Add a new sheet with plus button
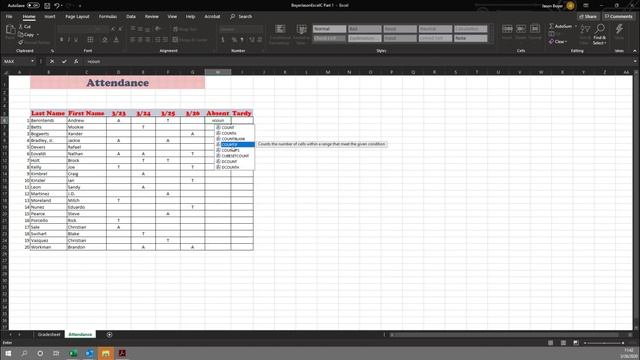The width and height of the screenshot is (640, 360). tap(109, 335)
